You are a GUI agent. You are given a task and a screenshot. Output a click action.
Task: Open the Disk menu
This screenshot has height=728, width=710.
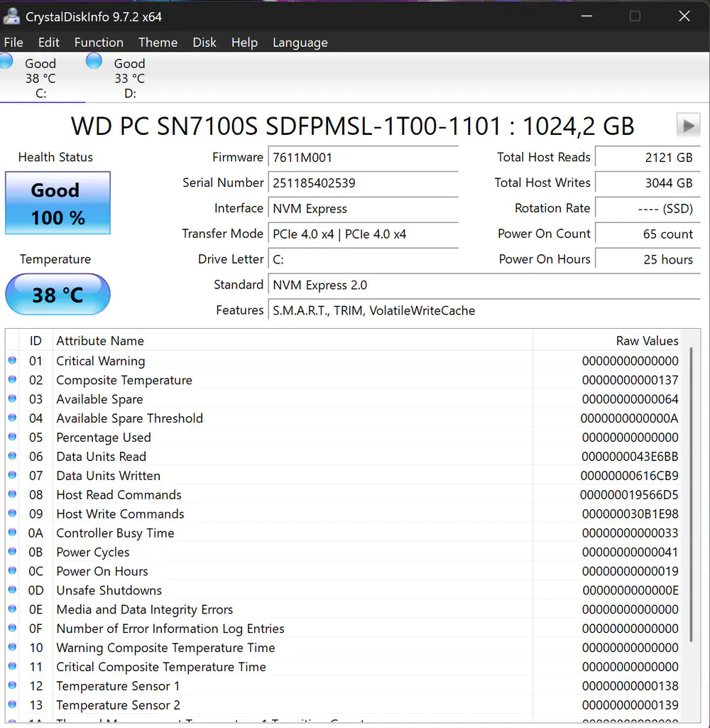[204, 43]
